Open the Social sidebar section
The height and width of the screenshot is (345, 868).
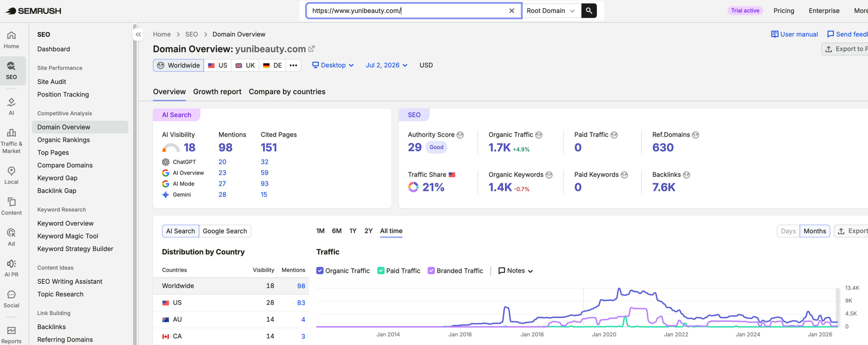(x=12, y=299)
